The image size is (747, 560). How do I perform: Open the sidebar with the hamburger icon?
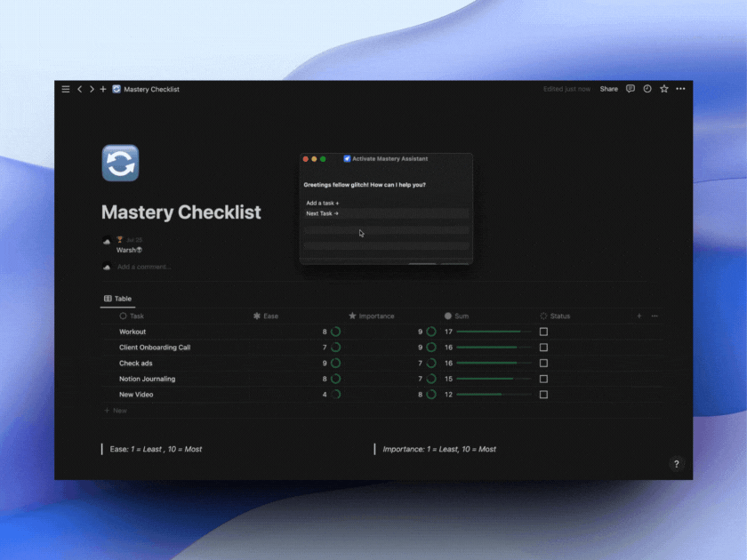(x=66, y=89)
